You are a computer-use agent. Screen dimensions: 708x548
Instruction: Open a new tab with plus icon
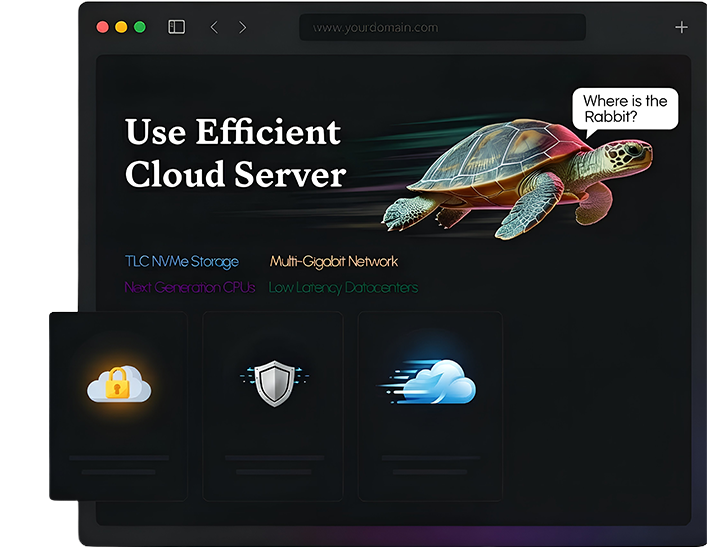681,27
